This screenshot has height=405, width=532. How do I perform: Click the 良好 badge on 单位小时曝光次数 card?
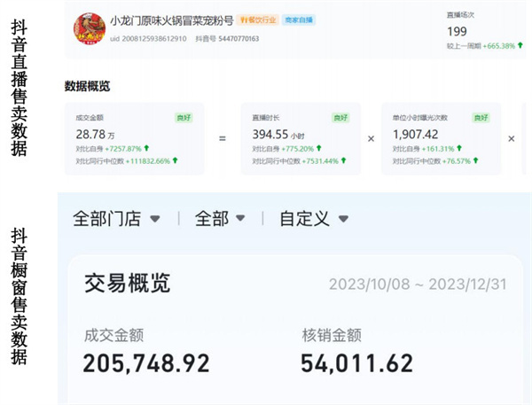480,117
